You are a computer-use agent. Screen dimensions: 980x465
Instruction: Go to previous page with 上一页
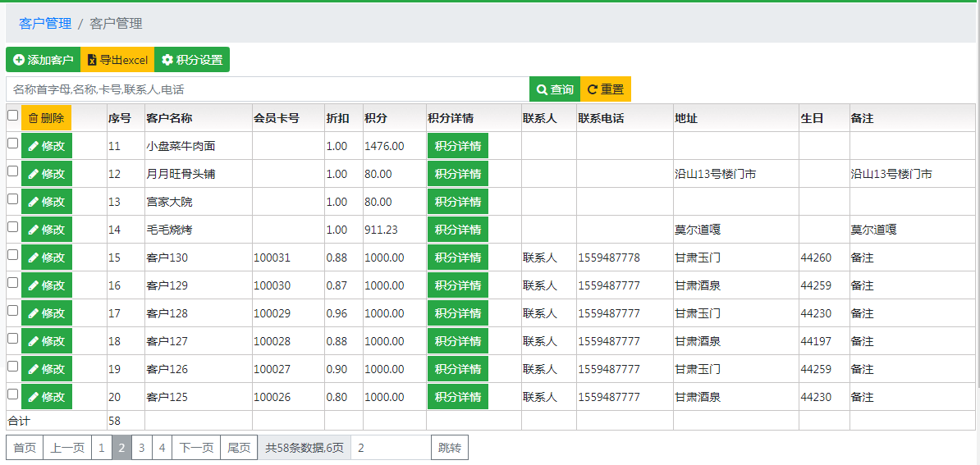tap(66, 448)
